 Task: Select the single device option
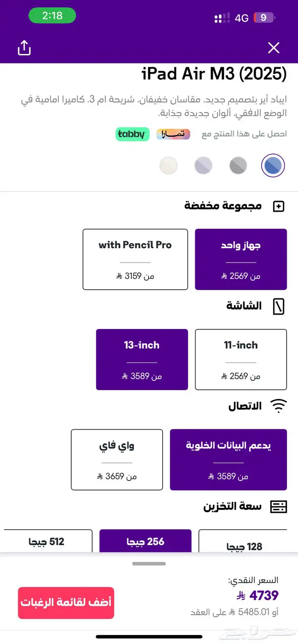[x=241, y=259]
